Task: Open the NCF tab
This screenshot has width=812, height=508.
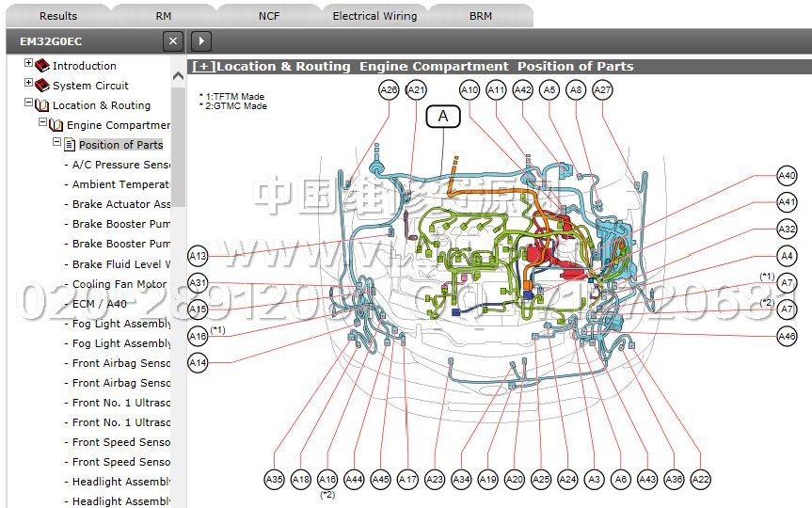Action: (x=269, y=16)
